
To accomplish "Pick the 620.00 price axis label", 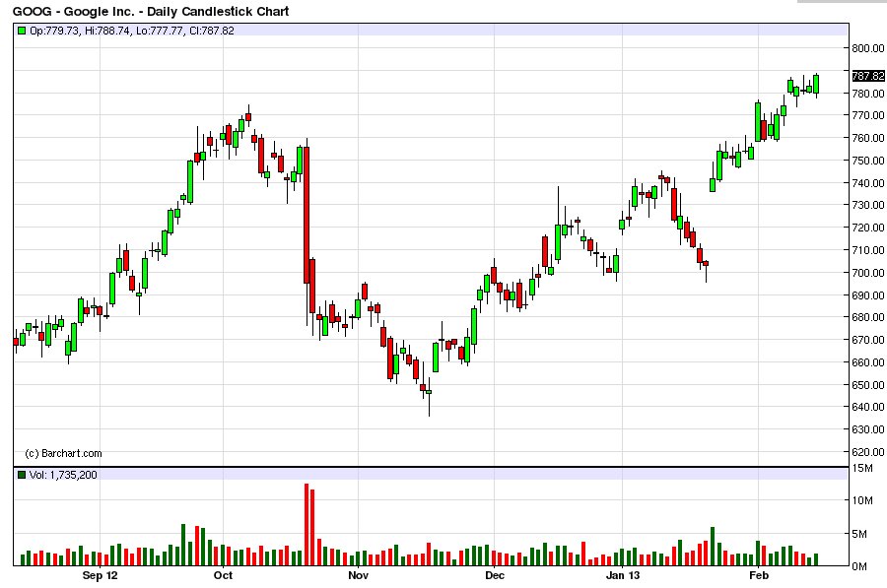I will pos(868,452).
